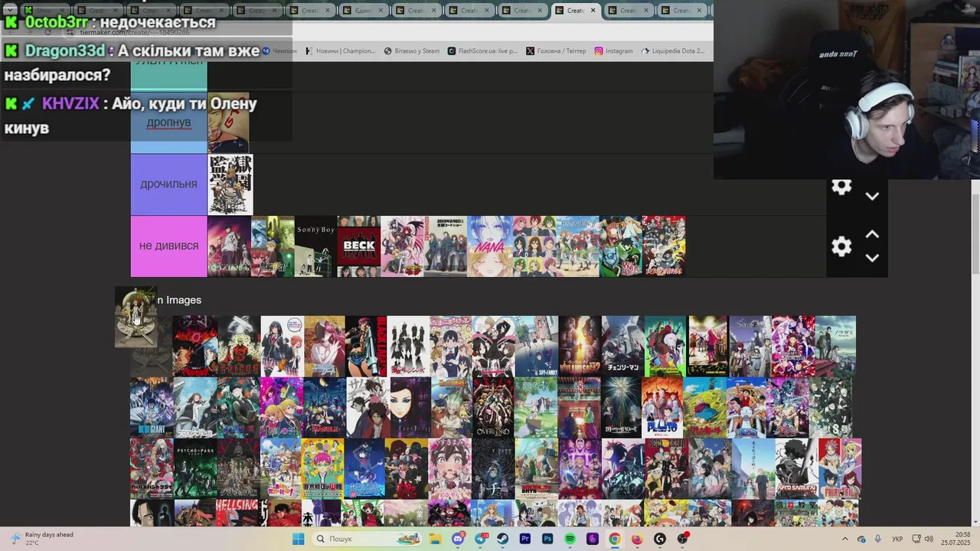
Task: Open Вітаємо у Steam bookmark
Action: (412, 51)
